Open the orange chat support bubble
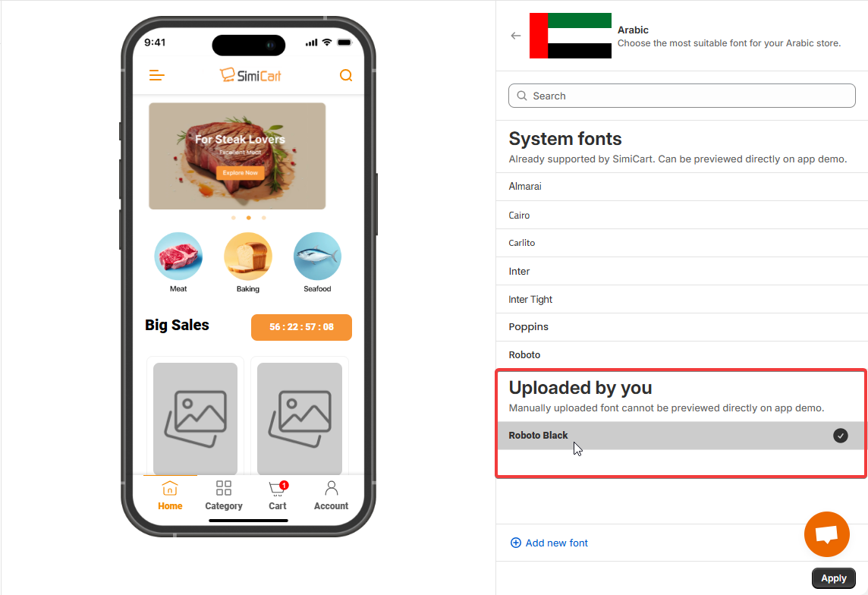 (826, 534)
